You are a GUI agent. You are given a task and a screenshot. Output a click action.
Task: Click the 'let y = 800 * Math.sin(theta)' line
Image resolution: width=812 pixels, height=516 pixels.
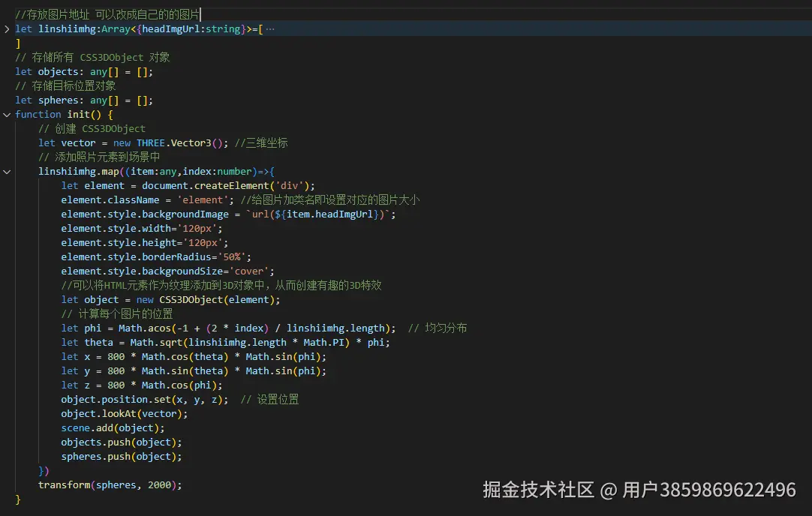coord(194,371)
